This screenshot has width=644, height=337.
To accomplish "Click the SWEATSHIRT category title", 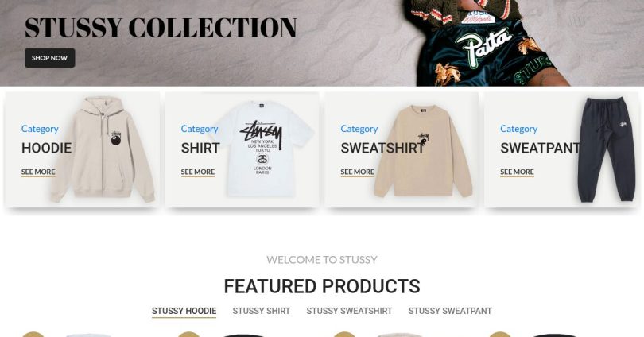I will click(x=382, y=148).
